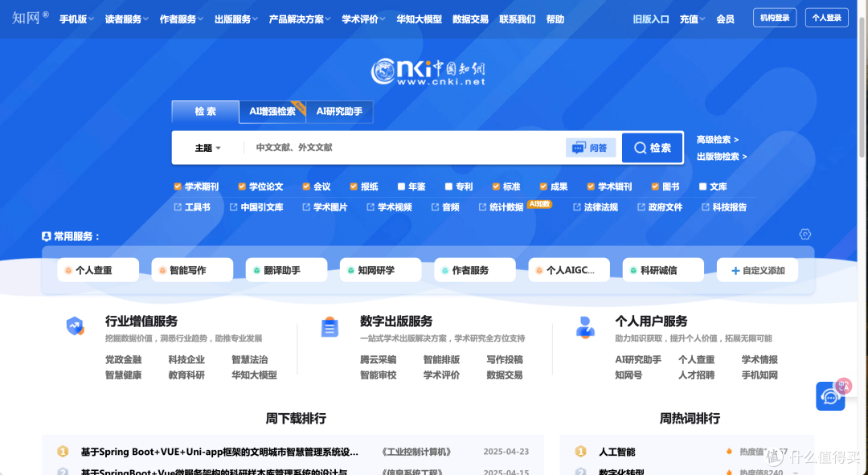Image resolution: width=868 pixels, height=475 pixels.
Task: Switch to the AI增强检索 tab
Action: coord(272,112)
